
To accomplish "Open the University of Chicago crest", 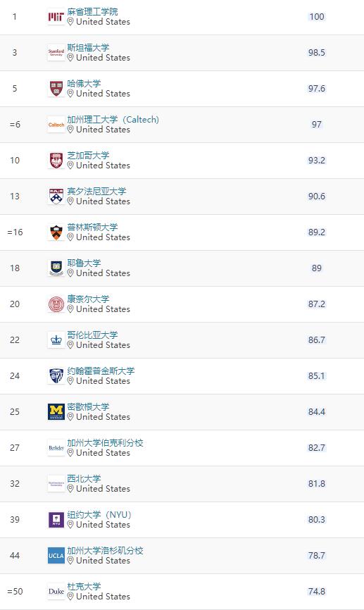I will (56, 161).
